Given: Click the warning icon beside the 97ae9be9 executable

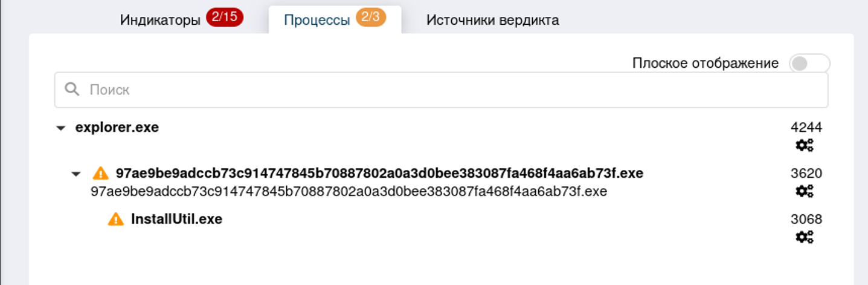Looking at the screenshot, I should (101, 174).
